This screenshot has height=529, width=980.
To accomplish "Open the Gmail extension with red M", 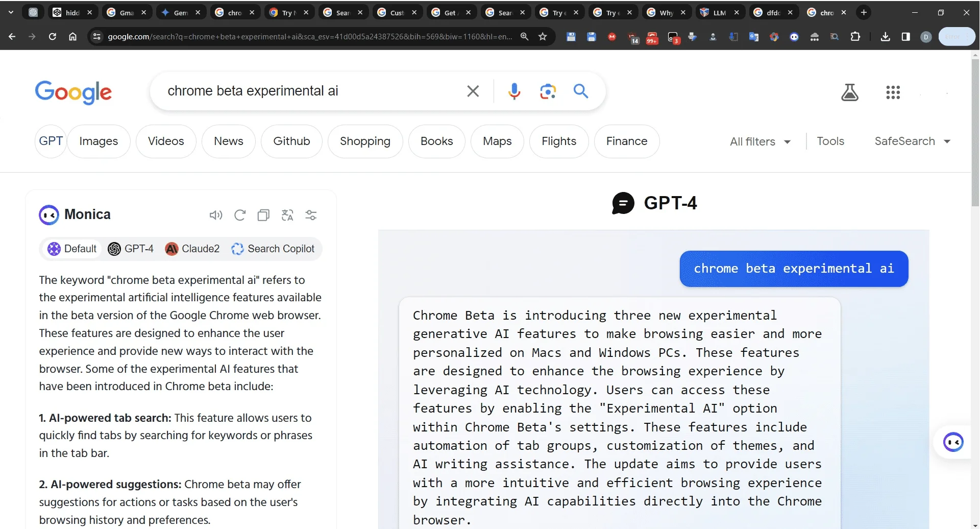I will [612, 37].
